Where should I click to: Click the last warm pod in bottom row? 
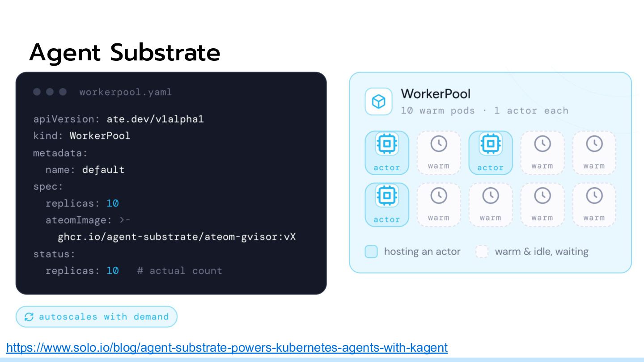(594, 205)
